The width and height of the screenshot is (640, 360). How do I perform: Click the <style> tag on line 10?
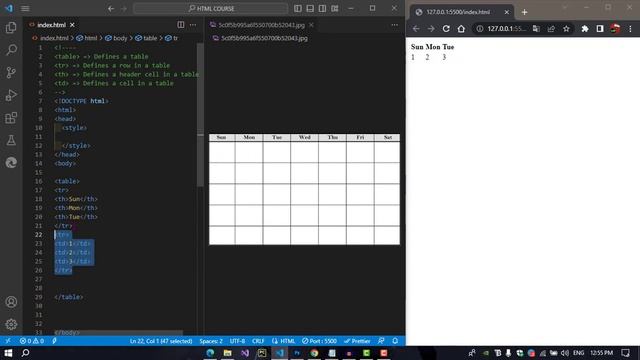tap(74, 128)
